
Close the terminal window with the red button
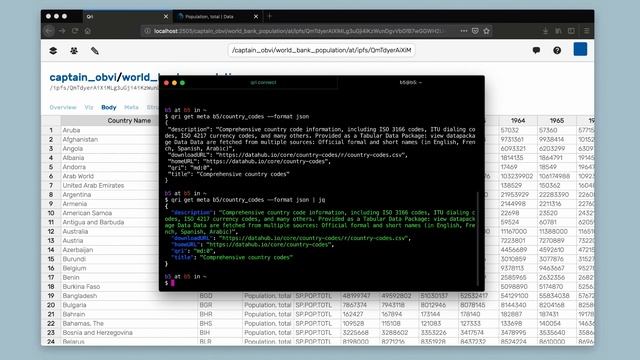pos(166,83)
